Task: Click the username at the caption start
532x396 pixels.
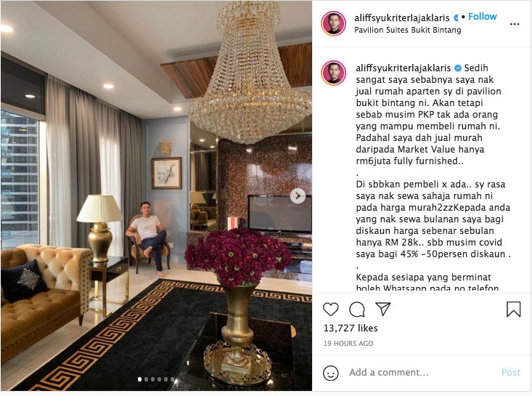Action: tap(403, 68)
